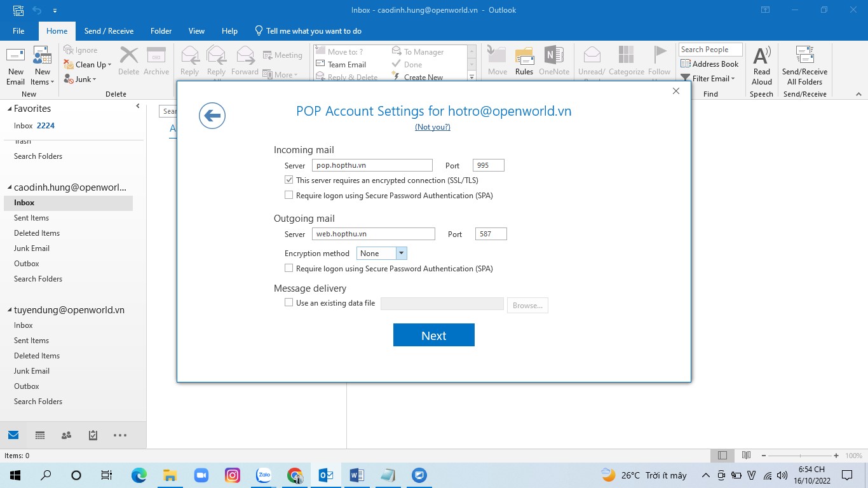Open the Folder ribbon tab
This screenshot has width=868, height=488.
click(x=161, y=30)
